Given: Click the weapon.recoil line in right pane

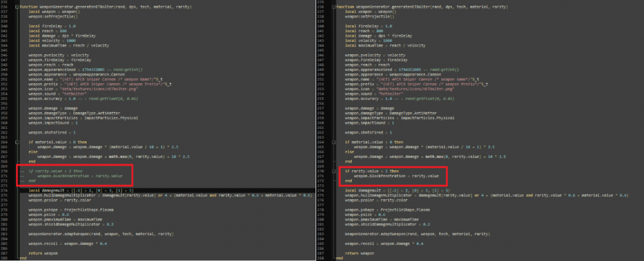Looking at the screenshot, I should [x=384, y=244].
